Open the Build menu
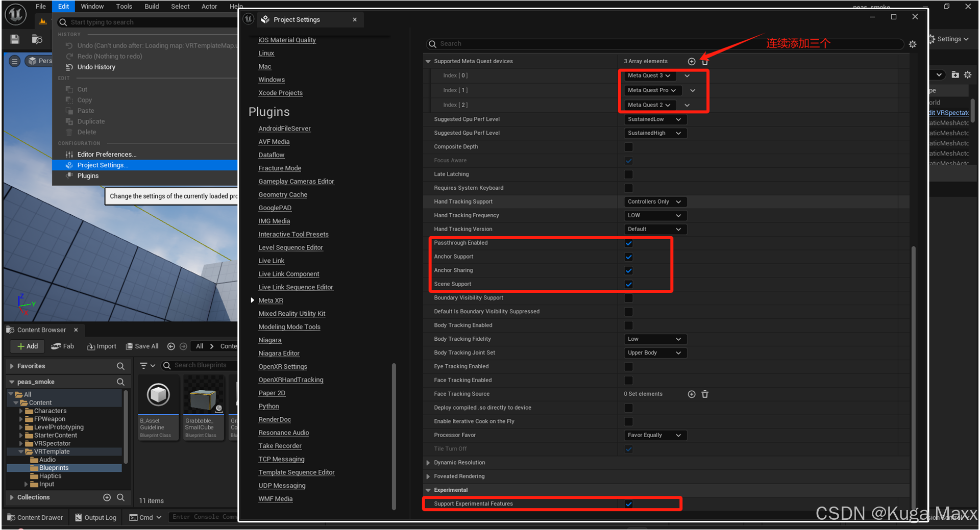The image size is (980, 530). coord(152,6)
